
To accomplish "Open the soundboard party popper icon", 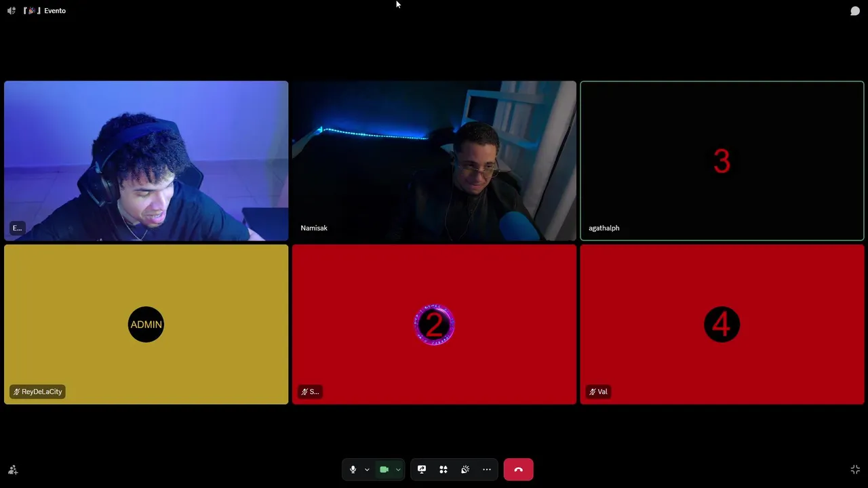I will coord(465,470).
